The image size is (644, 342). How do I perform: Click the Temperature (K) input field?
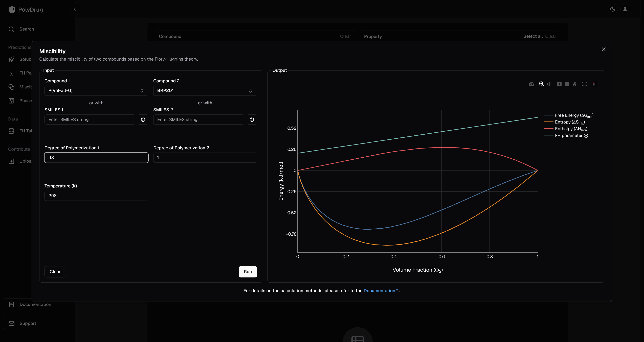click(x=96, y=196)
